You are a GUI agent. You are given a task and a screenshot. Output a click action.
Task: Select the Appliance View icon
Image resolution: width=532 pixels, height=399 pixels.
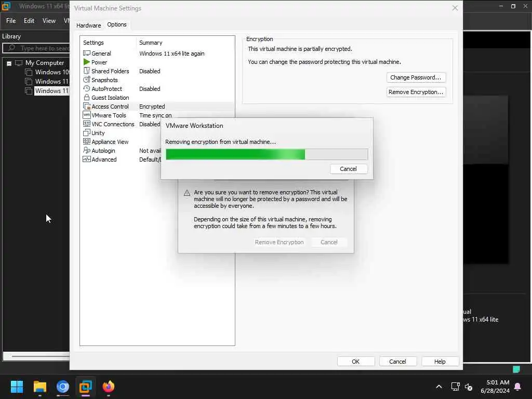click(87, 141)
